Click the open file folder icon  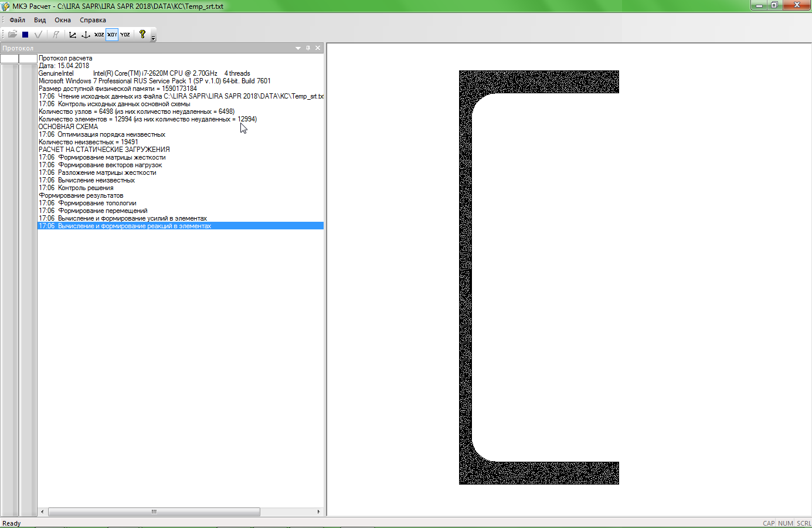(12, 35)
